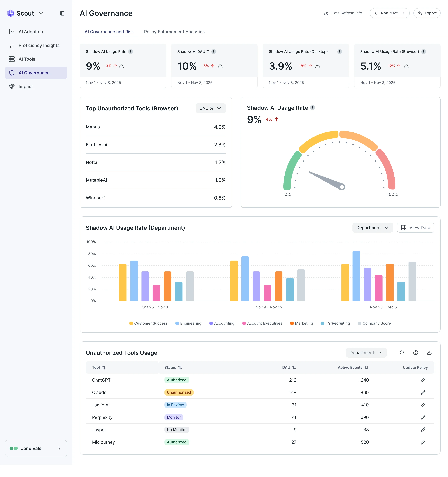Screen dimensions: 448x477
Task: Select the AI Governance and Risk tab
Action: 109,32
